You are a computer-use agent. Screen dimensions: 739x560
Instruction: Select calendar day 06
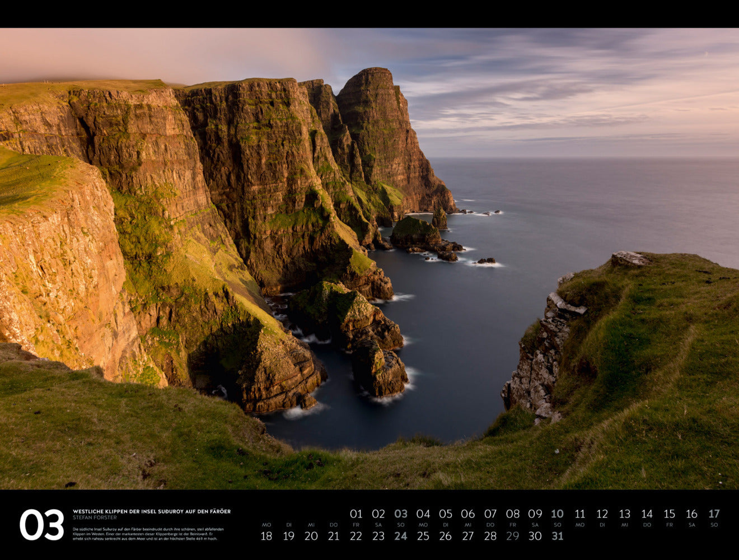point(468,514)
